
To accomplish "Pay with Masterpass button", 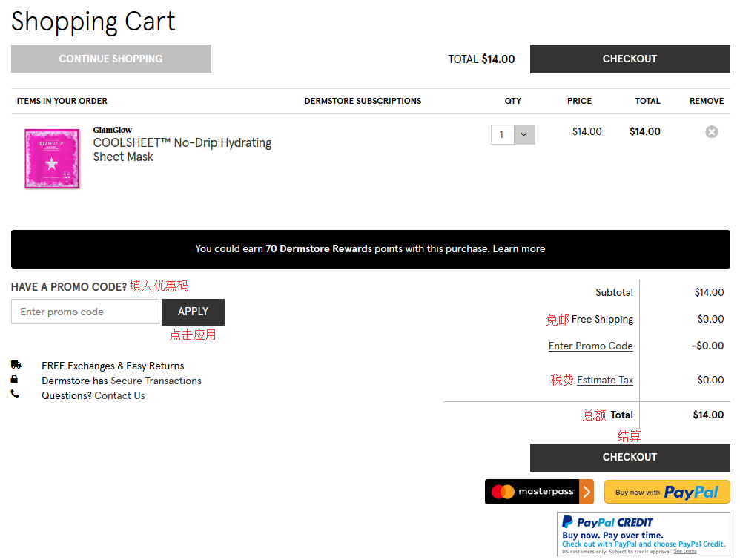I will pos(539,492).
